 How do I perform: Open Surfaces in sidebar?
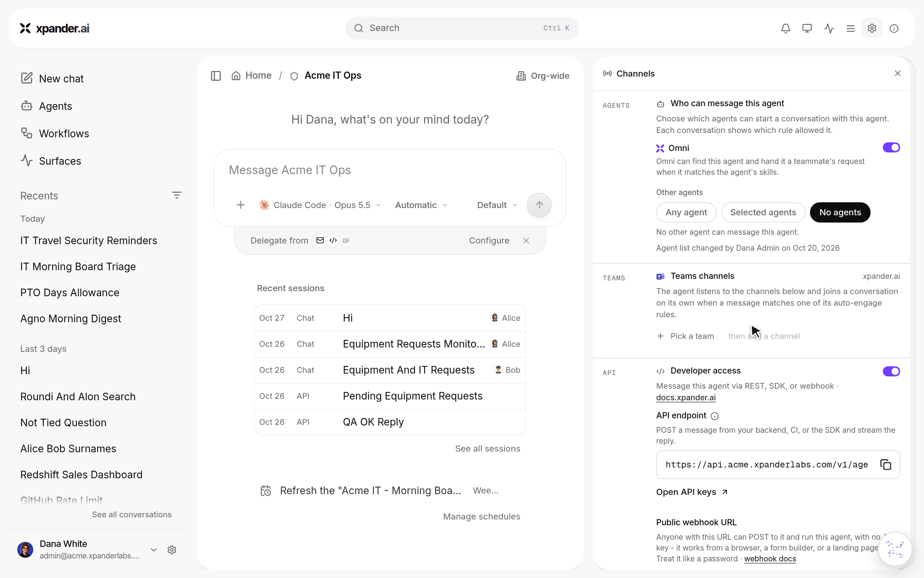(51, 161)
